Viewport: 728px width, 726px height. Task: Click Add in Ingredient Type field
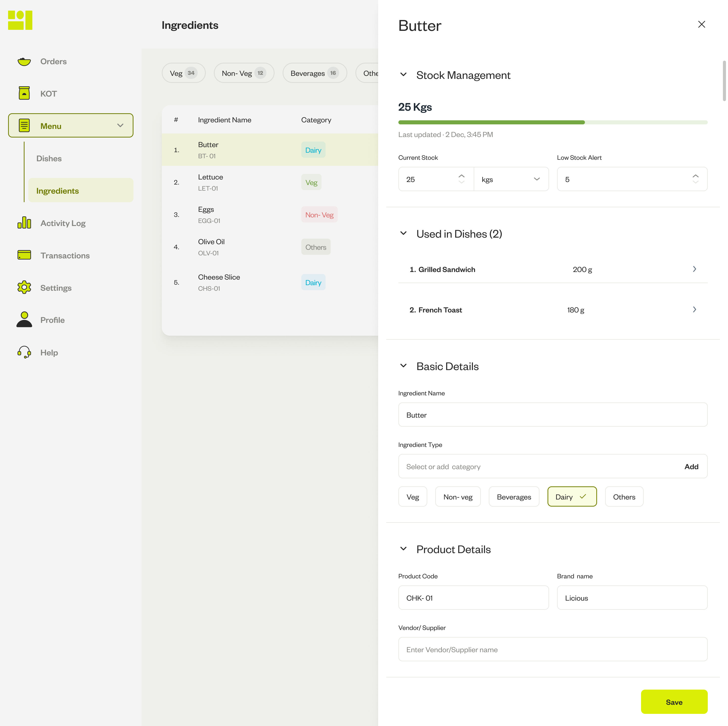coord(691,466)
